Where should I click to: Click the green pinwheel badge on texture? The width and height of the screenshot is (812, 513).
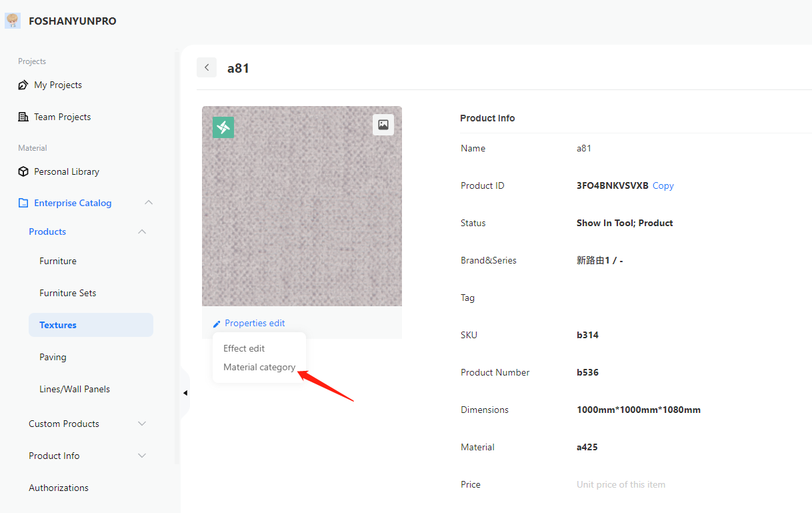pyautogui.click(x=223, y=127)
